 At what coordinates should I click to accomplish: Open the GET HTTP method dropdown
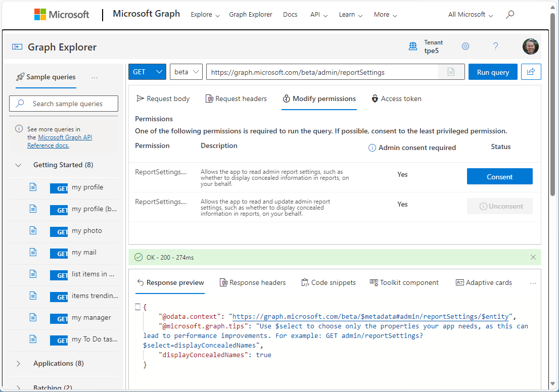[x=147, y=72]
